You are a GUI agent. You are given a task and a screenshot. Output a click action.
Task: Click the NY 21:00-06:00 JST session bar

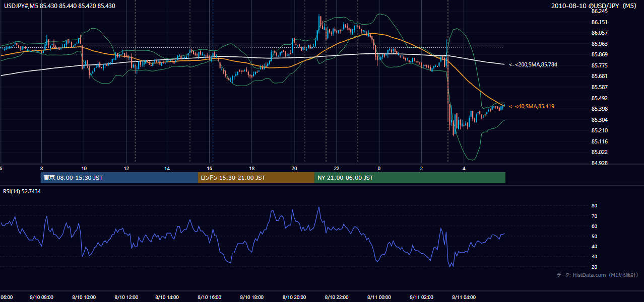coord(410,178)
